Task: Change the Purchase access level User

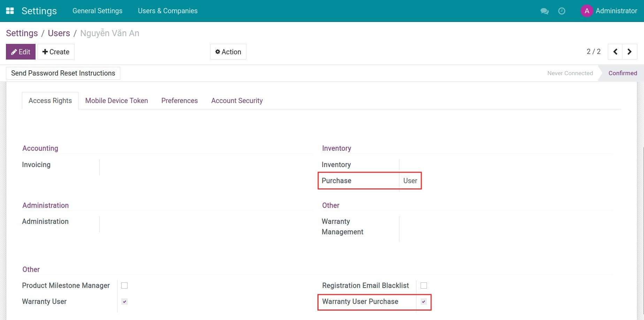Action: pos(410,180)
